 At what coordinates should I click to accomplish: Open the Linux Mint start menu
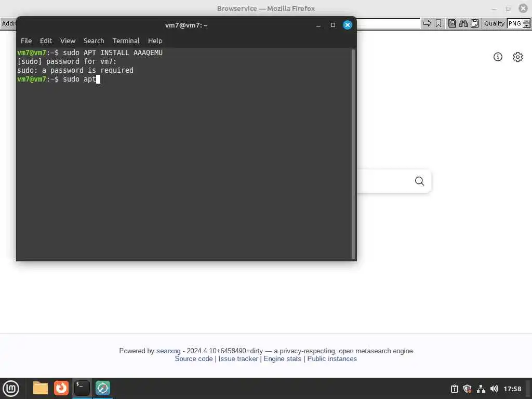pyautogui.click(x=11, y=389)
